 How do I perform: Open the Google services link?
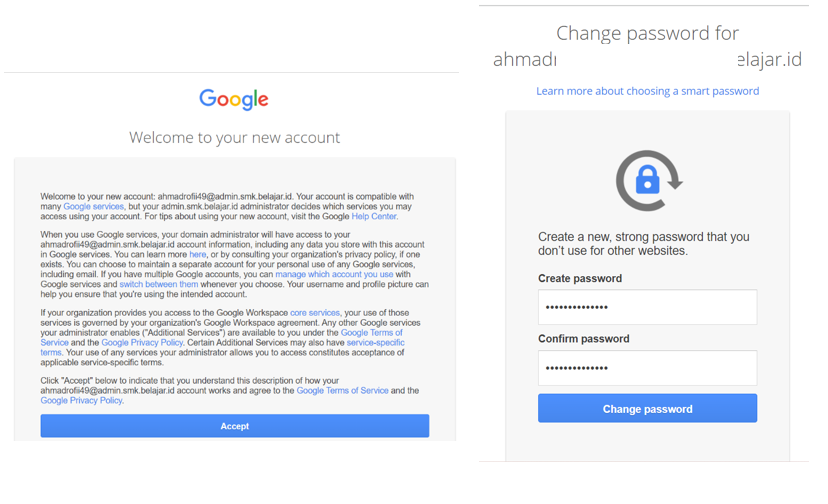coord(93,207)
